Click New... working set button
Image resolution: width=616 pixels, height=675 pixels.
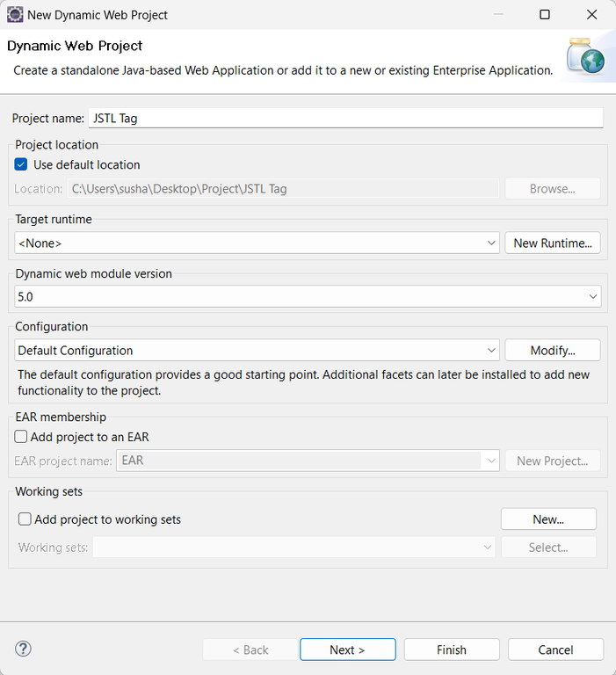(548, 519)
